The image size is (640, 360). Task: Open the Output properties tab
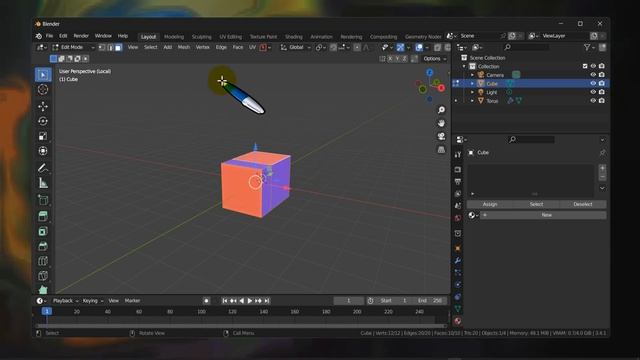[x=458, y=182]
